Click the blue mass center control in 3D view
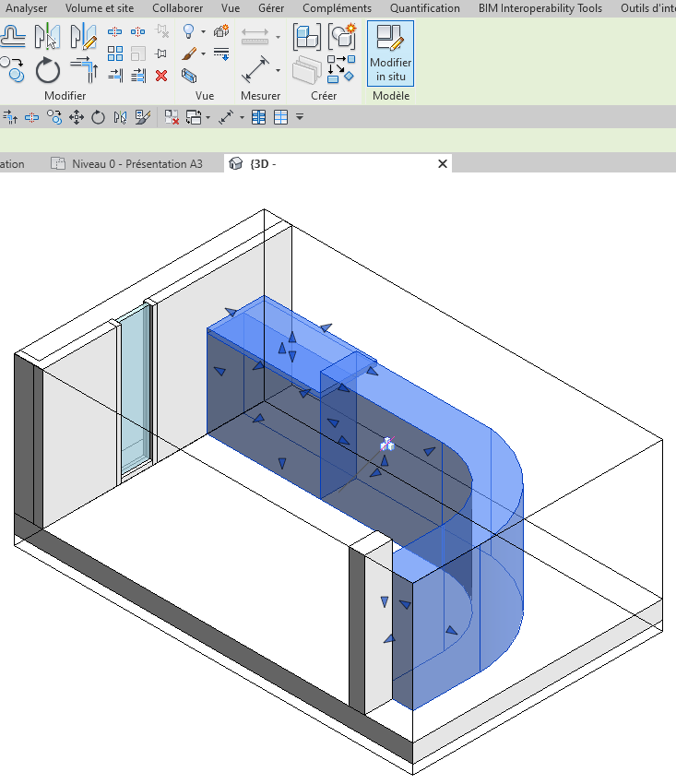This screenshot has width=676, height=784. click(x=388, y=445)
